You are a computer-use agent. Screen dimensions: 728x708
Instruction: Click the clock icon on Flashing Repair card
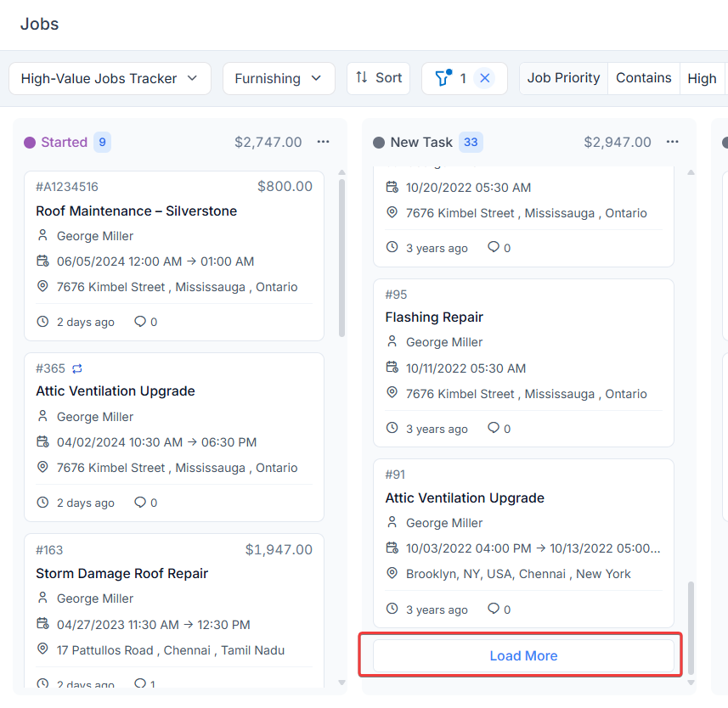tap(392, 428)
